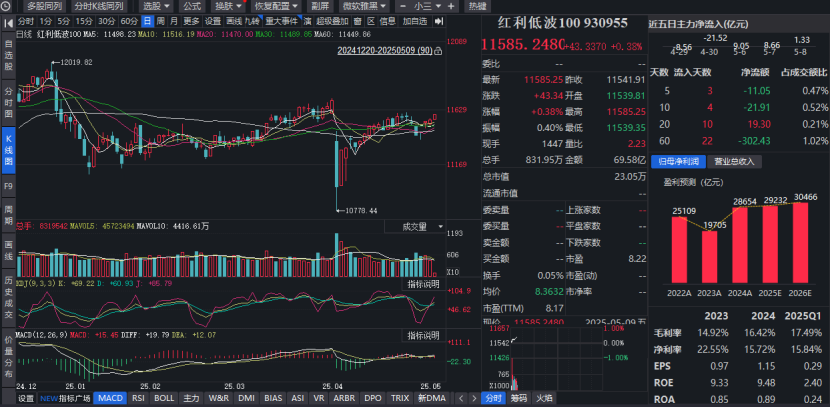
Task: Open 历史成交 in the sidebar
Action: (x=9, y=299)
